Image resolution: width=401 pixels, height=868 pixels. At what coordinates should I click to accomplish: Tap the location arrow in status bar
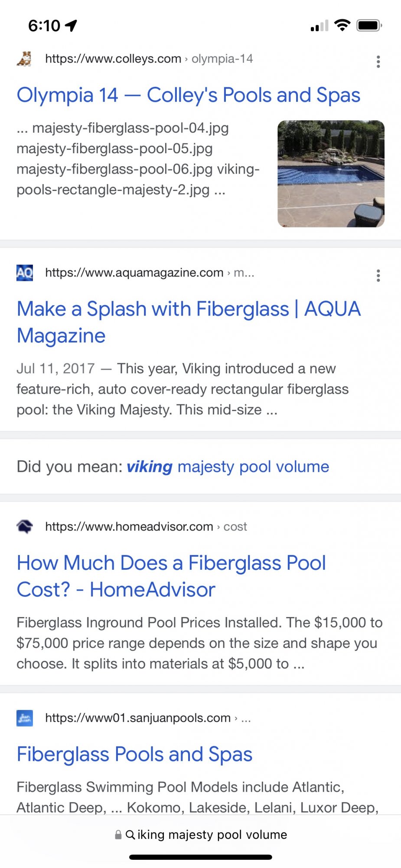pos(71,26)
